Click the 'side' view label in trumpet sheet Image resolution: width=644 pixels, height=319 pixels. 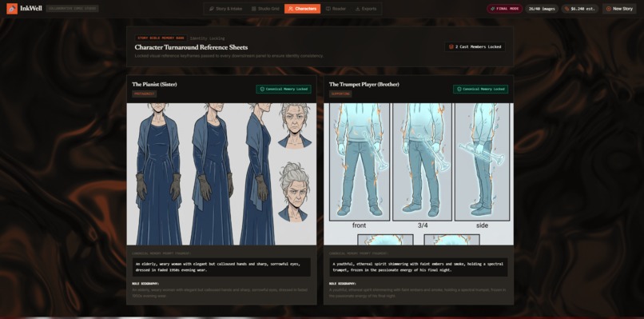point(482,225)
